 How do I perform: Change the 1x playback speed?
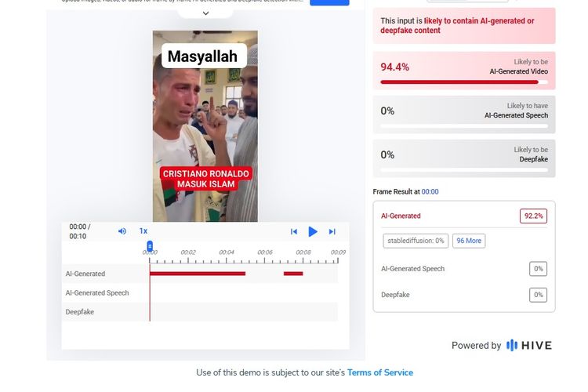[143, 231]
